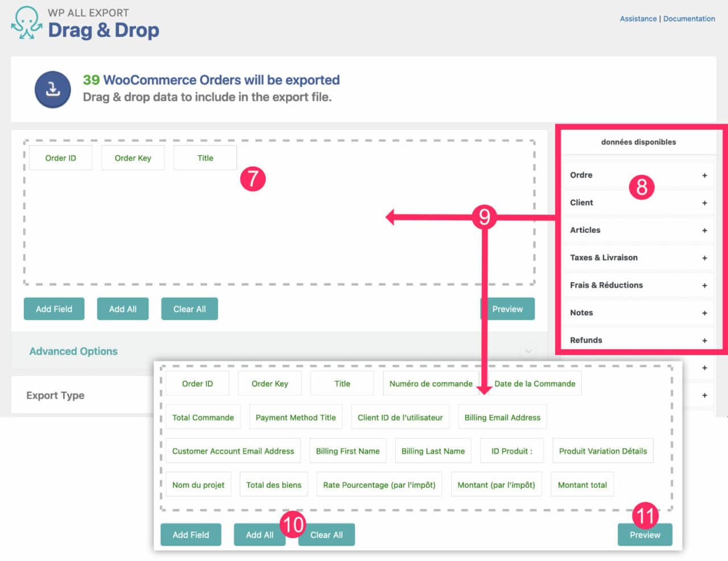Select the Date de la Commande field chip
The image size is (728, 561).
click(x=535, y=383)
